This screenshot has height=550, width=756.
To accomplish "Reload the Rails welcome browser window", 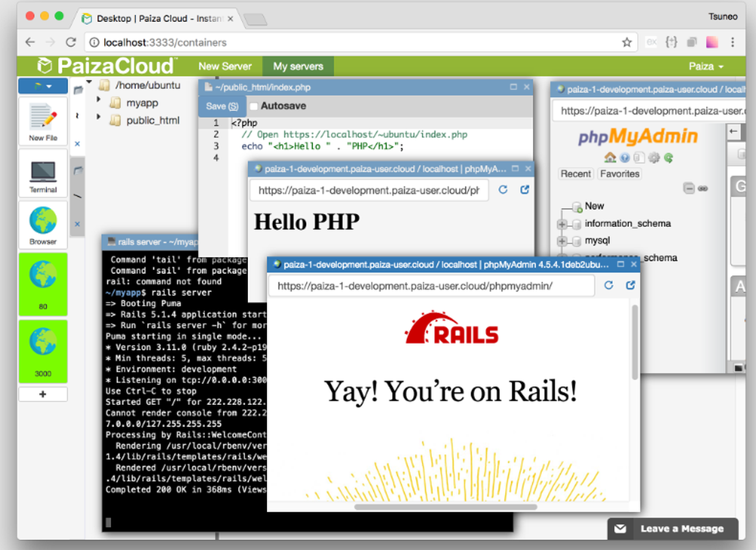I will (609, 285).
